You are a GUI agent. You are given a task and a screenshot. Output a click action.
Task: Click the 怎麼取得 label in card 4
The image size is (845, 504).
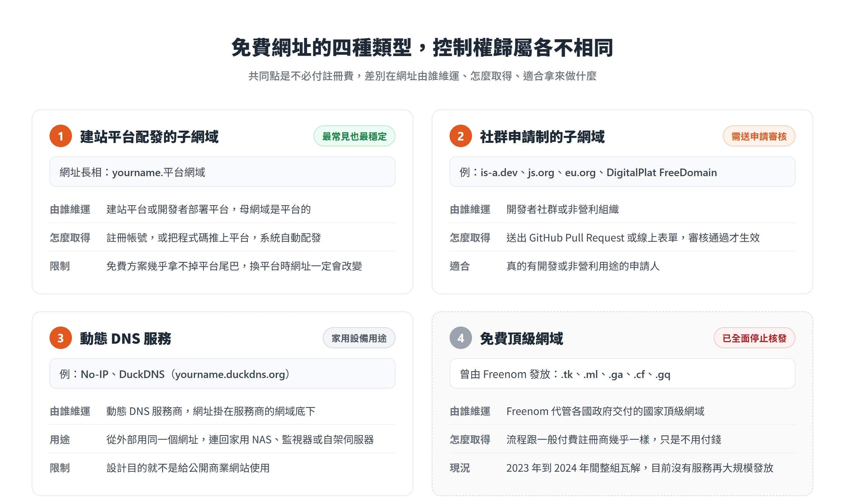pos(470,440)
